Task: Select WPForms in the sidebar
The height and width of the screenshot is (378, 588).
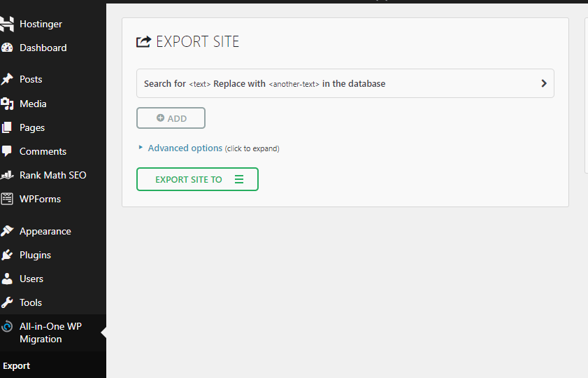Action: tap(40, 199)
